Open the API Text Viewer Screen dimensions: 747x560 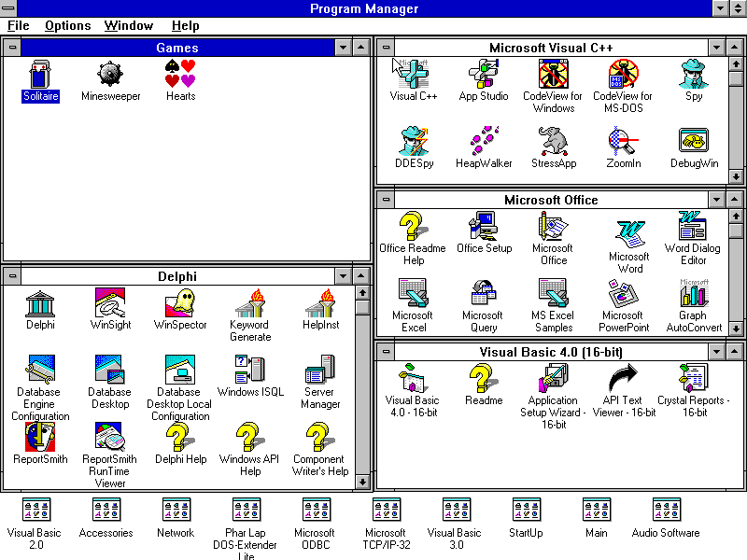(x=623, y=377)
